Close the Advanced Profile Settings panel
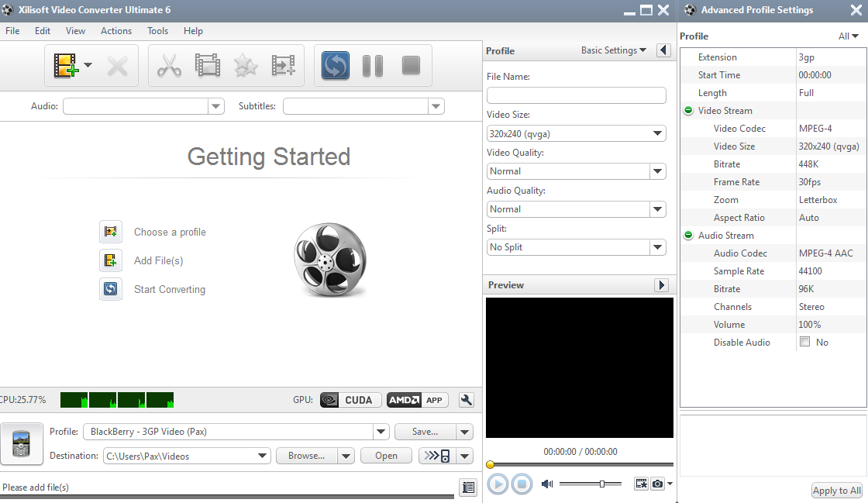Viewport: 868px width, 503px height. 856,10
